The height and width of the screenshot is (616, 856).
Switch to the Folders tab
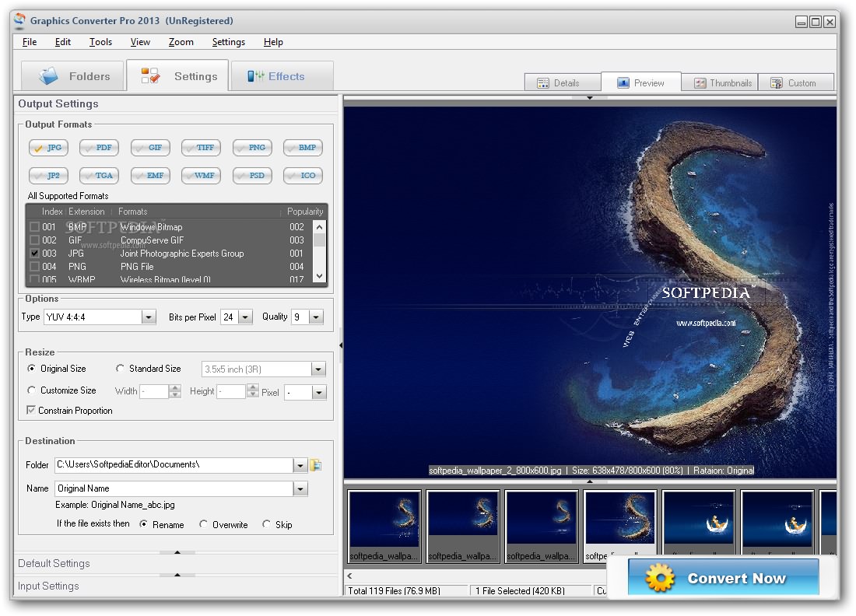click(72, 76)
